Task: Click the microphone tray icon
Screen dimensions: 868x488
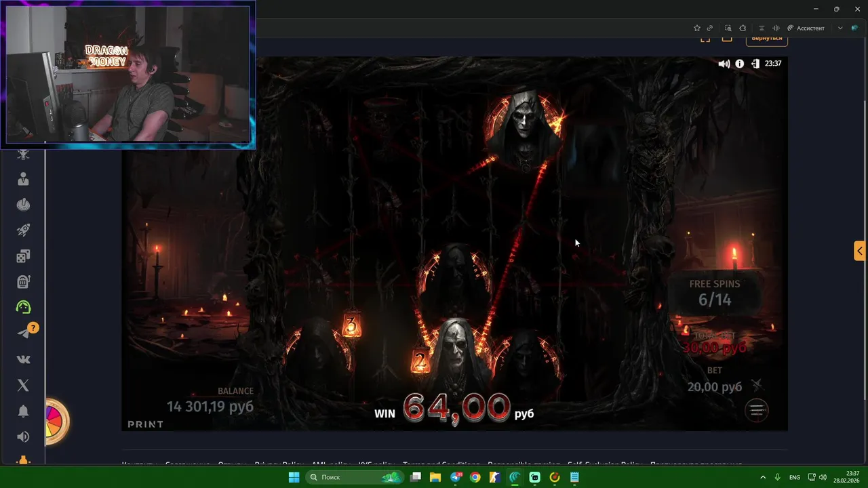Action: (x=778, y=477)
